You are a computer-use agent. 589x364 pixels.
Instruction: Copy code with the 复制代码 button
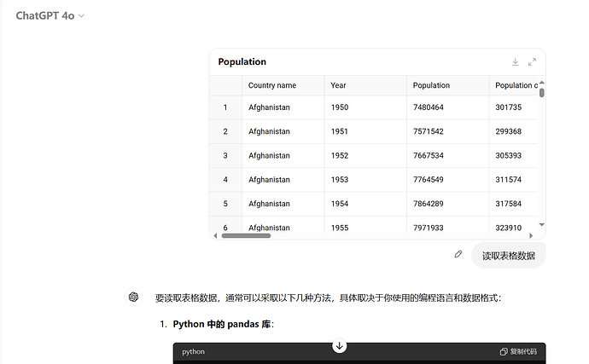coord(518,351)
